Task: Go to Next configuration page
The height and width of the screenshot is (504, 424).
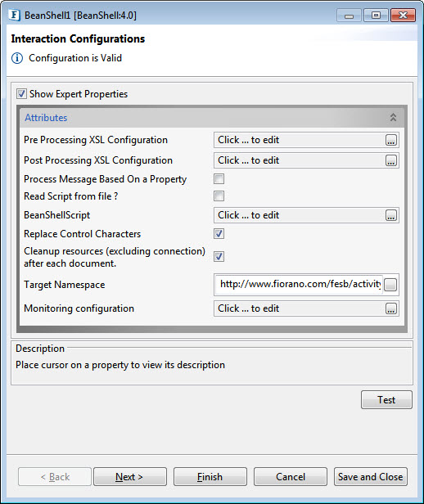Action: [130, 477]
